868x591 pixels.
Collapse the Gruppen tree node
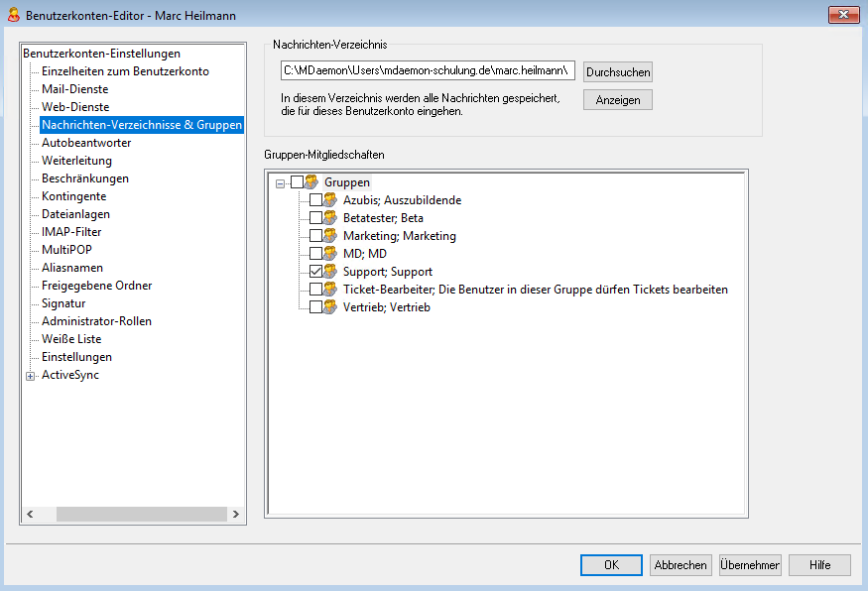pyautogui.click(x=281, y=182)
